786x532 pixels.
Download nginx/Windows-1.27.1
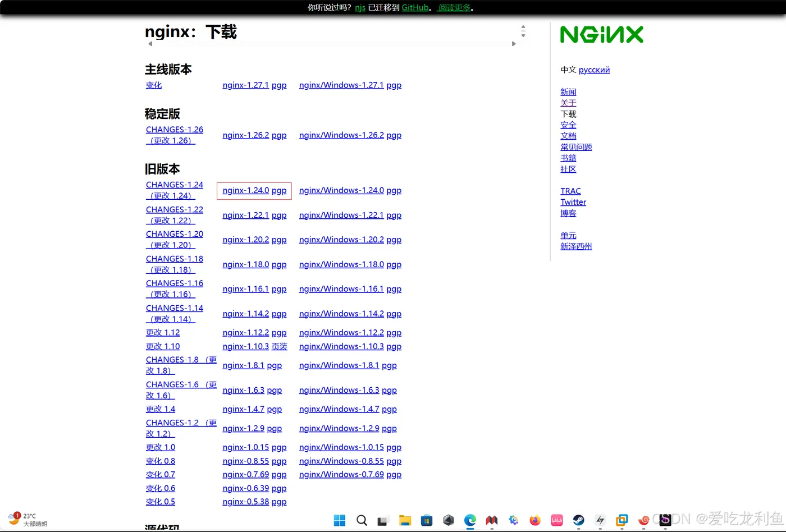pyautogui.click(x=341, y=85)
